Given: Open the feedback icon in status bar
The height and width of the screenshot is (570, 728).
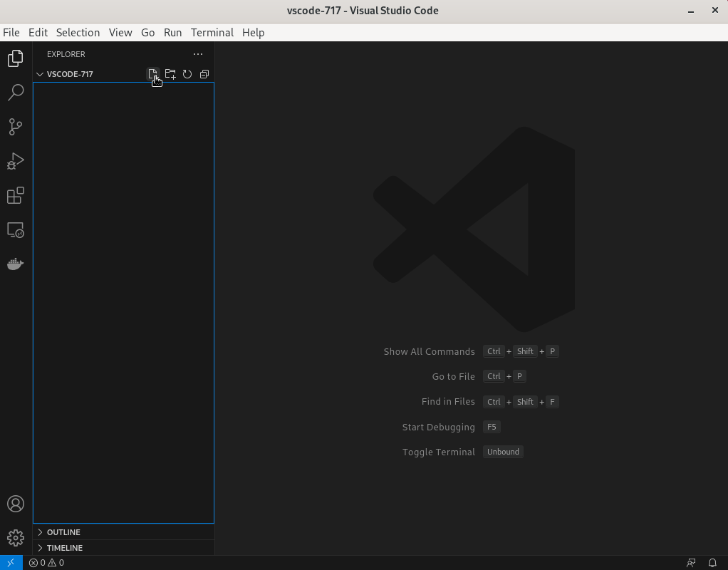Looking at the screenshot, I should [x=691, y=563].
